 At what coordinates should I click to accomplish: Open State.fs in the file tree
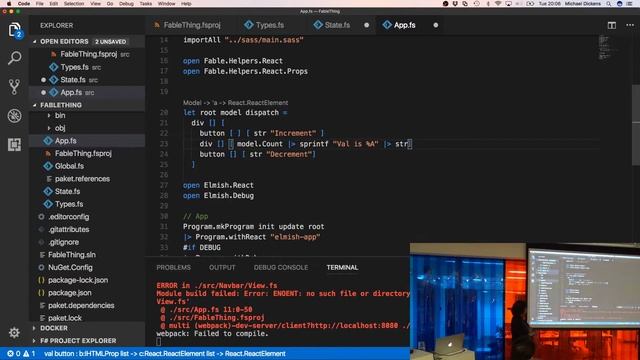pos(67,191)
